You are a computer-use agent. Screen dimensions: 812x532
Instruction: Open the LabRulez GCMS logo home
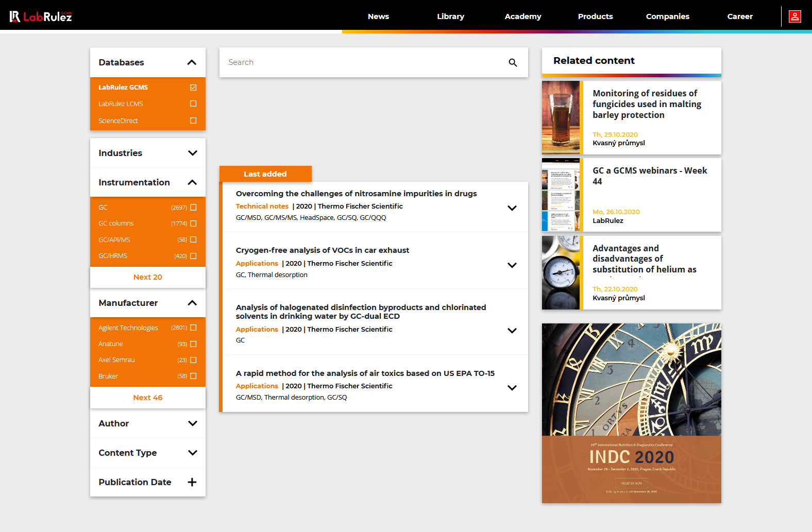(41, 16)
